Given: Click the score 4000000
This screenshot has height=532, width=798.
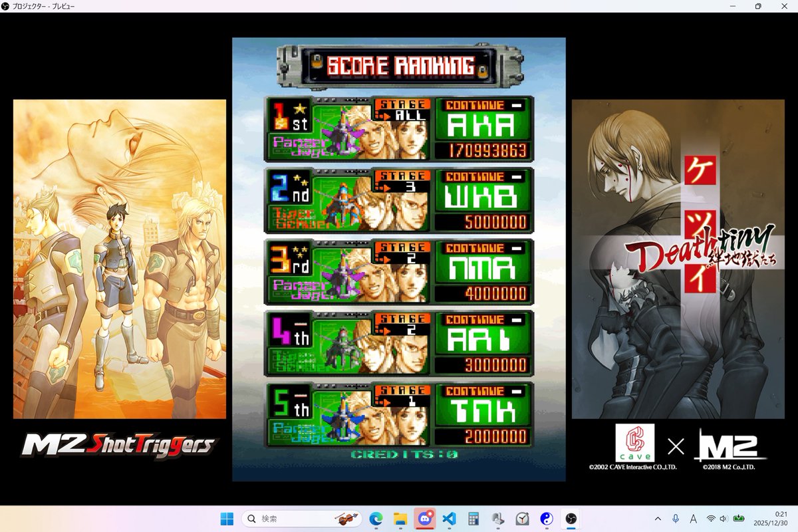Looking at the screenshot, I should click(495, 293).
